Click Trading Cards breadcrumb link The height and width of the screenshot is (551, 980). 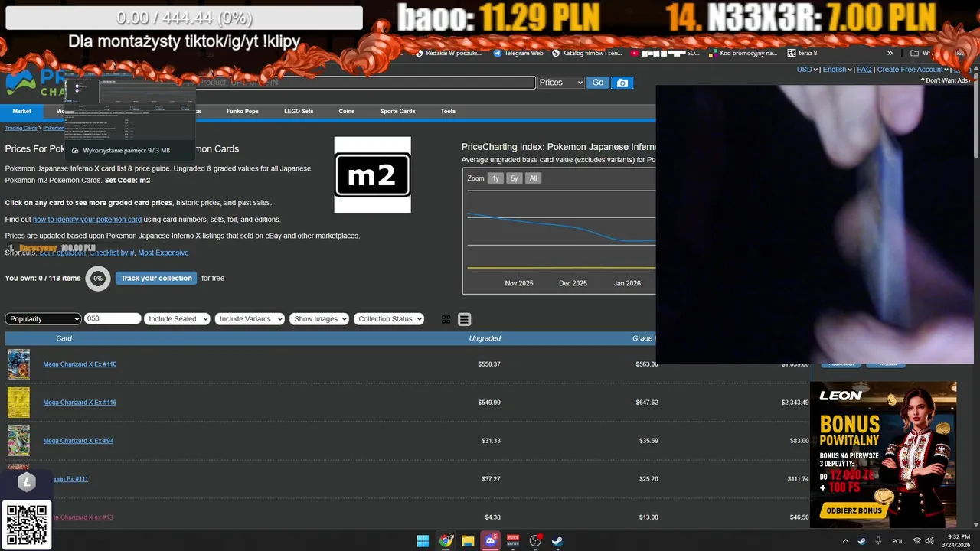(x=21, y=128)
